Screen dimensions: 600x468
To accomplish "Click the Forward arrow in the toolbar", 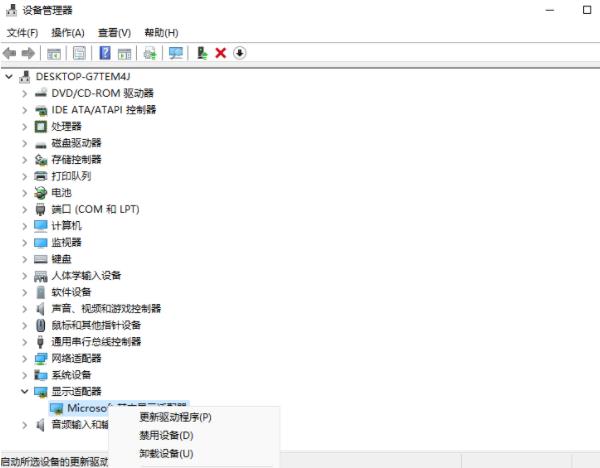I will tap(28, 53).
